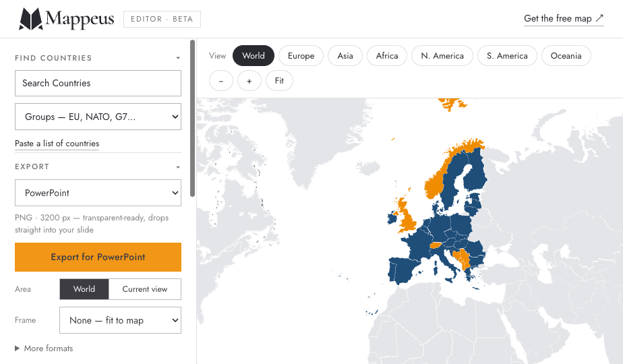Open the Frame None — fit to map dropdown

(121, 320)
